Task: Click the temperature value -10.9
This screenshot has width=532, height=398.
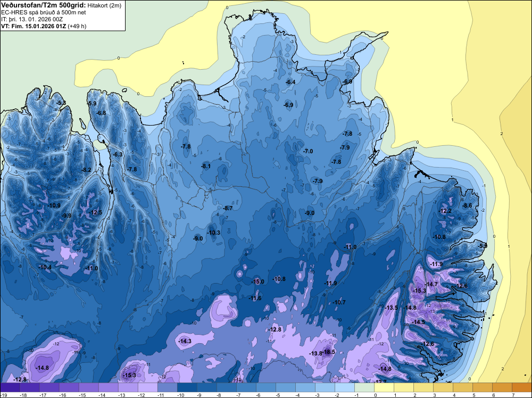Action: (x=54, y=205)
